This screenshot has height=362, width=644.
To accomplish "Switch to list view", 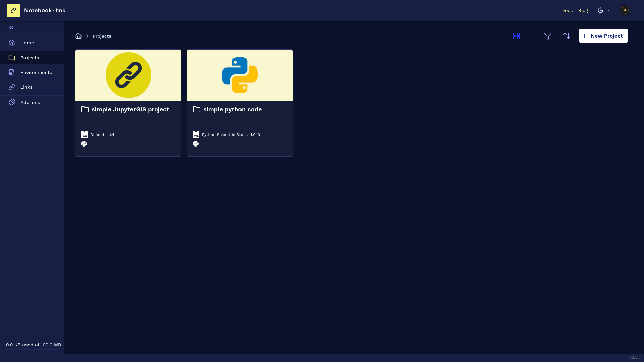I will [x=529, y=36].
